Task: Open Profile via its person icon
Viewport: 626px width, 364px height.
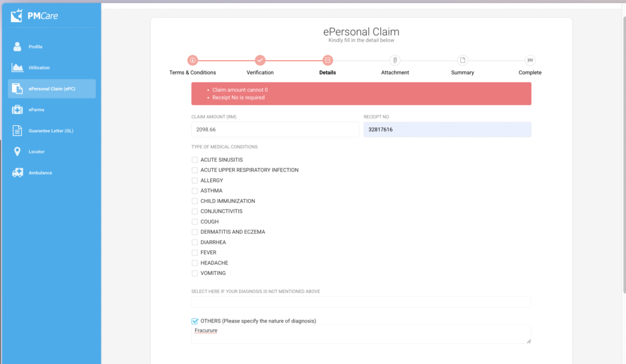Action: click(x=17, y=47)
